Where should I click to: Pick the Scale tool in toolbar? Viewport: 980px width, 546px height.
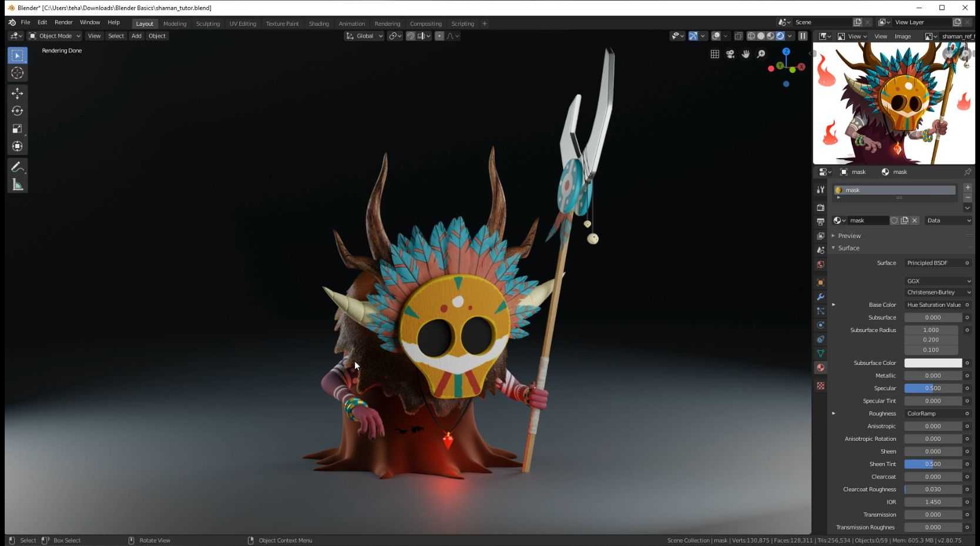(x=17, y=128)
